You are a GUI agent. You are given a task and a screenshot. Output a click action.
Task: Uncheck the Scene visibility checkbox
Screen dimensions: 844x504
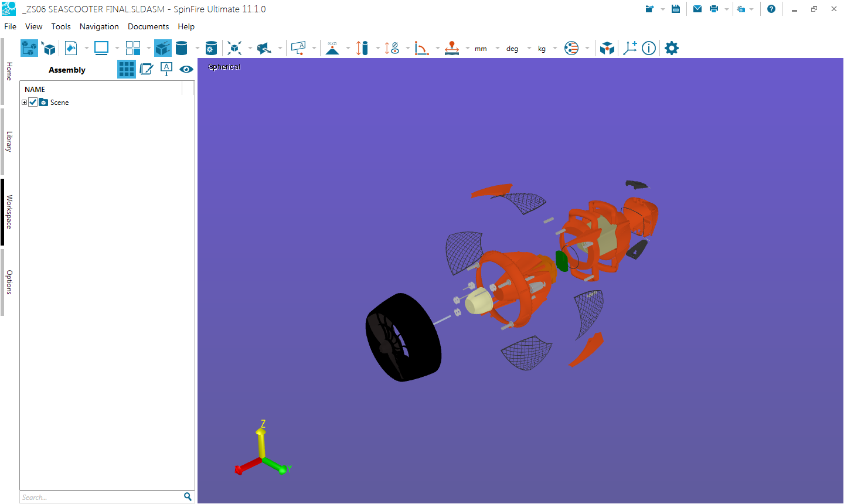pos(33,103)
